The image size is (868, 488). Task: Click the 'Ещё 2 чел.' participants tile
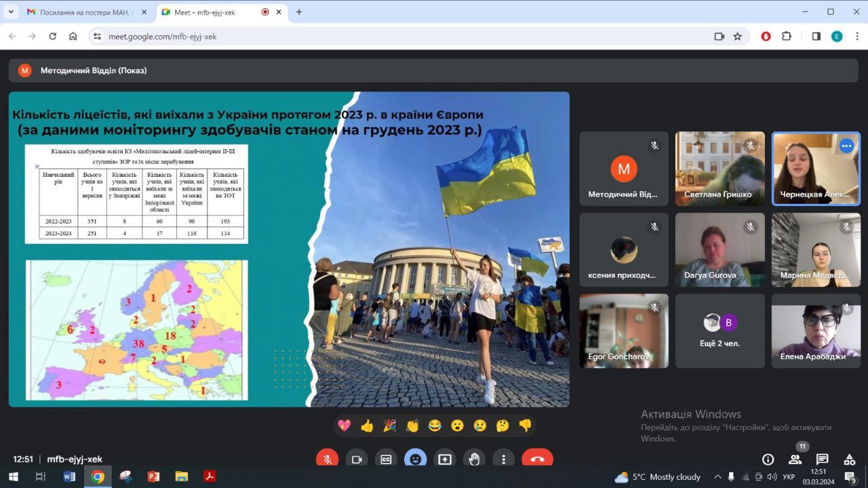tap(719, 331)
